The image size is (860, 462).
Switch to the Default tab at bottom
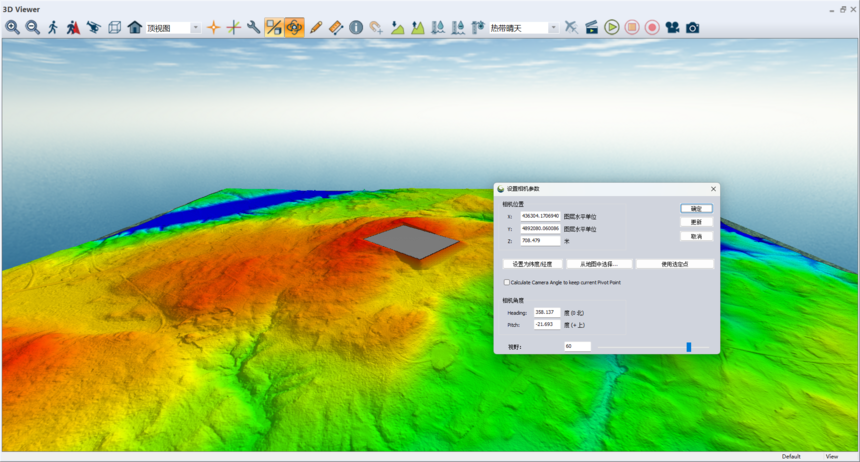tap(791, 456)
